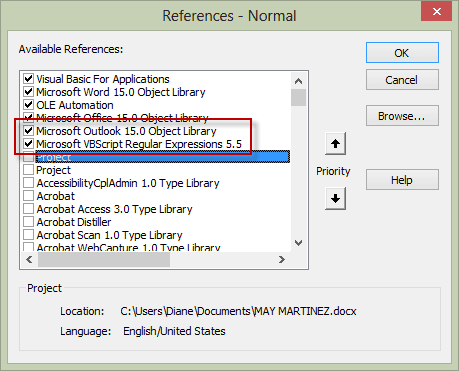Screen dimensions: 459x371
Task: Click the horizontal scroll right arrow
Action: click(x=282, y=259)
